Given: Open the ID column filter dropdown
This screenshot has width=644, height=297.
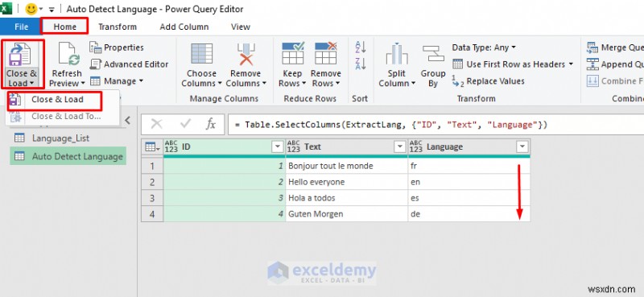Looking at the screenshot, I should coord(278,146).
